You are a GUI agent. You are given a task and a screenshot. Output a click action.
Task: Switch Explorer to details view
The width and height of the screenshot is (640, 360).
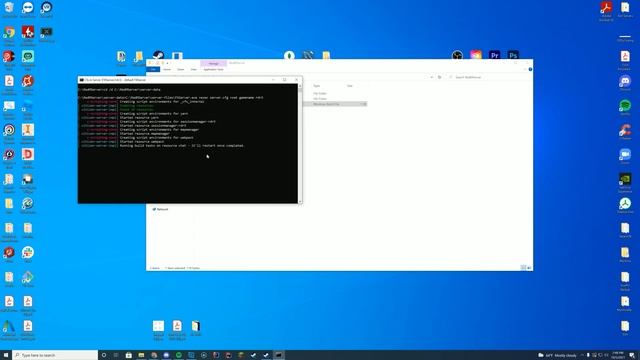click(523, 268)
